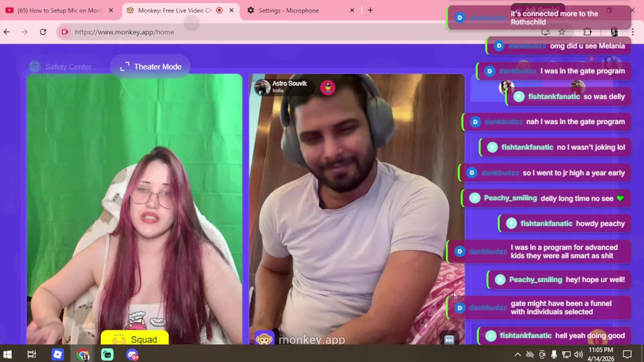Image resolution: width=644 pixels, height=362 pixels.
Task: Close the YouTube tab
Action: click(x=111, y=10)
